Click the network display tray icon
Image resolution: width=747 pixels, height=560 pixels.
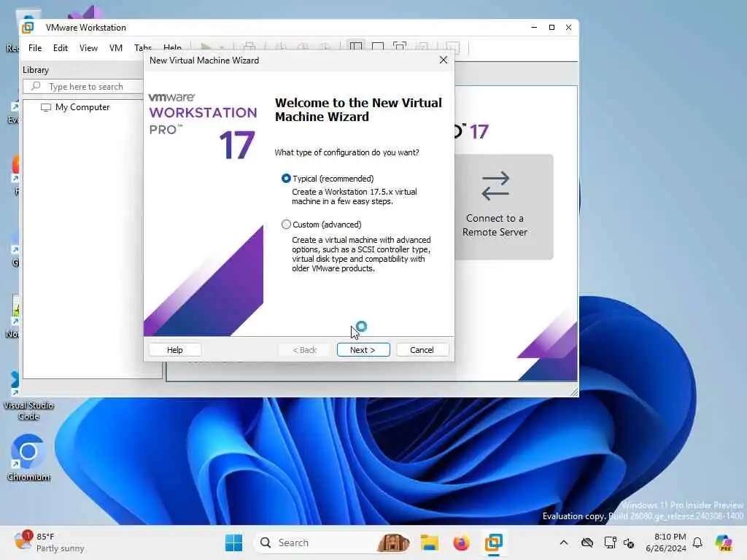610,542
